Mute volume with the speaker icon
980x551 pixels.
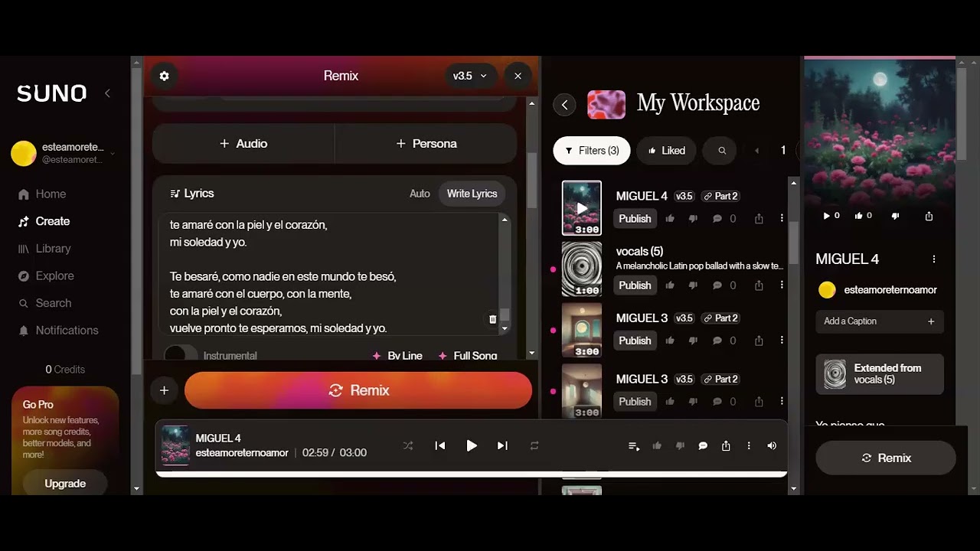pyautogui.click(x=772, y=445)
